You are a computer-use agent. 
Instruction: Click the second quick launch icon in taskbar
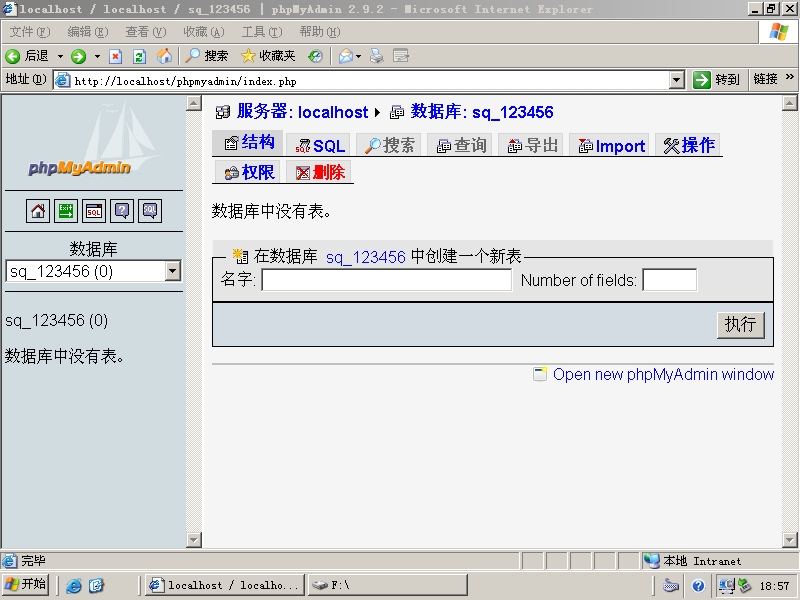(x=96, y=586)
